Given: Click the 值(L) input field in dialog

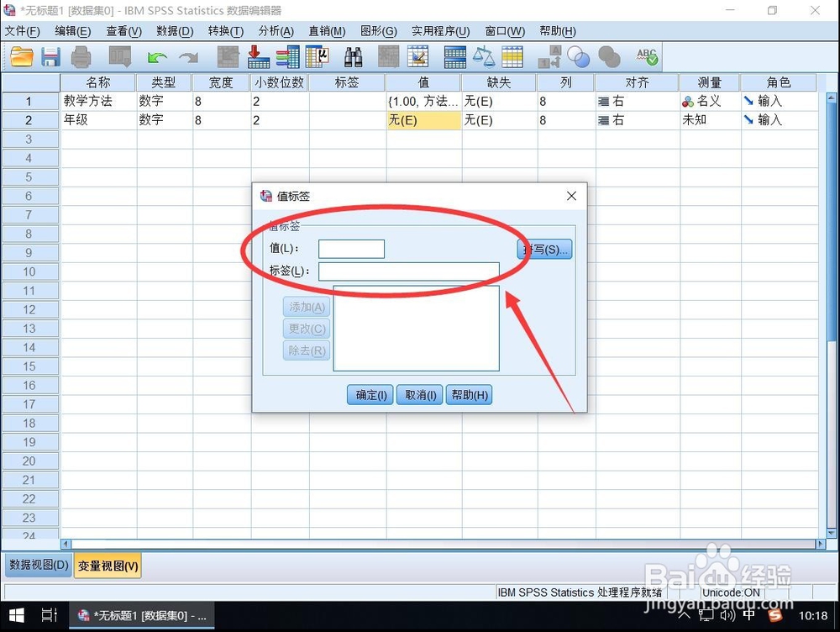Looking at the screenshot, I should (351, 249).
